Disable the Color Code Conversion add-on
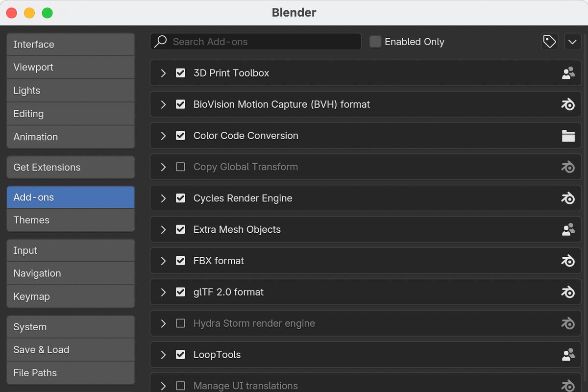The height and width of the screenshot is (392, 588). 180,136
